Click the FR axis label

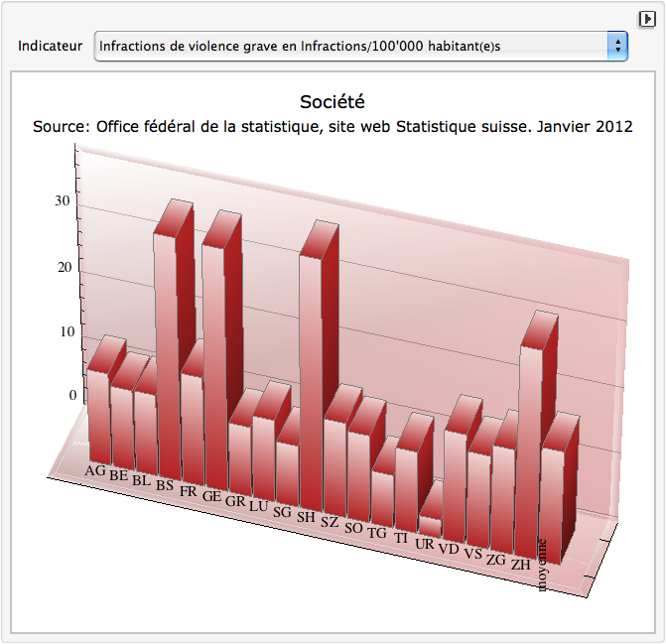coord(189,491)
